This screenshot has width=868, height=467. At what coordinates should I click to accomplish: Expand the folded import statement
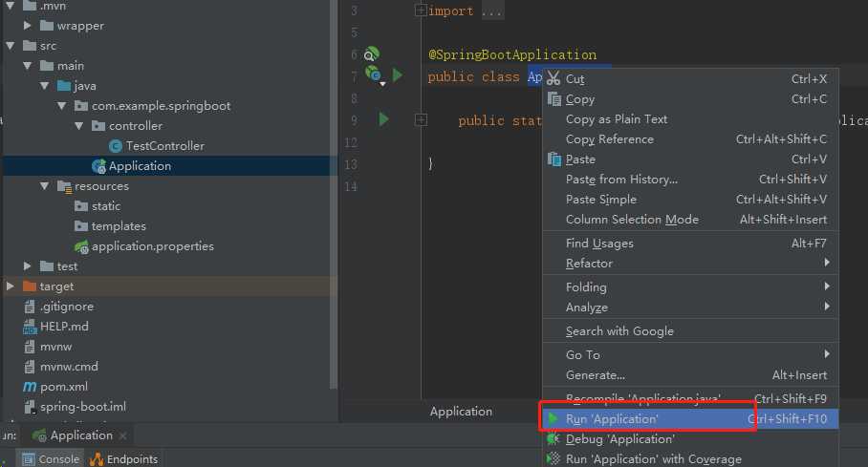421,11
